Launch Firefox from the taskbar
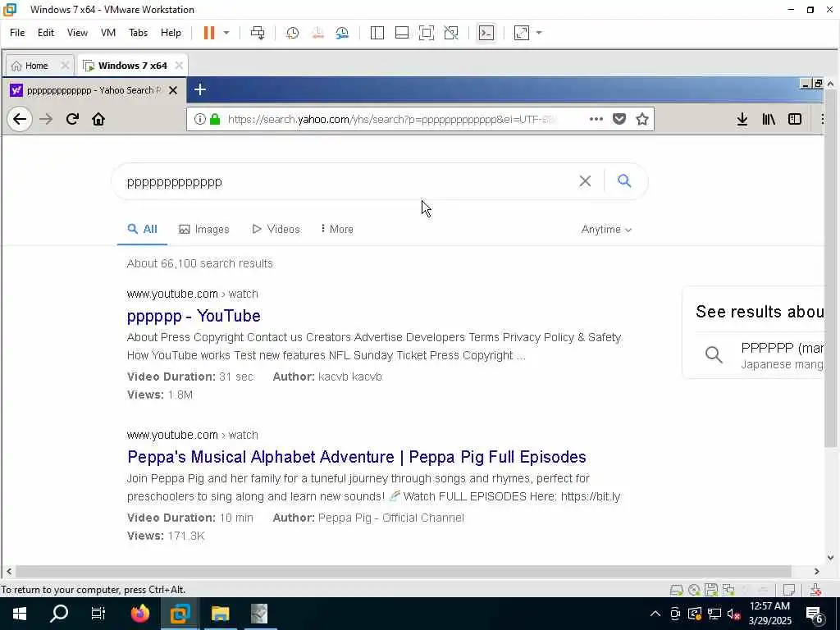The width and height of the screenshot is (840, 630). [140, 614]
